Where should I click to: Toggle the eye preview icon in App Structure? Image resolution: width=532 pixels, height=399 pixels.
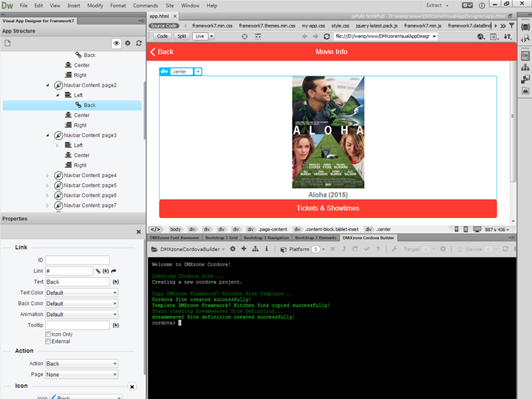117,44
